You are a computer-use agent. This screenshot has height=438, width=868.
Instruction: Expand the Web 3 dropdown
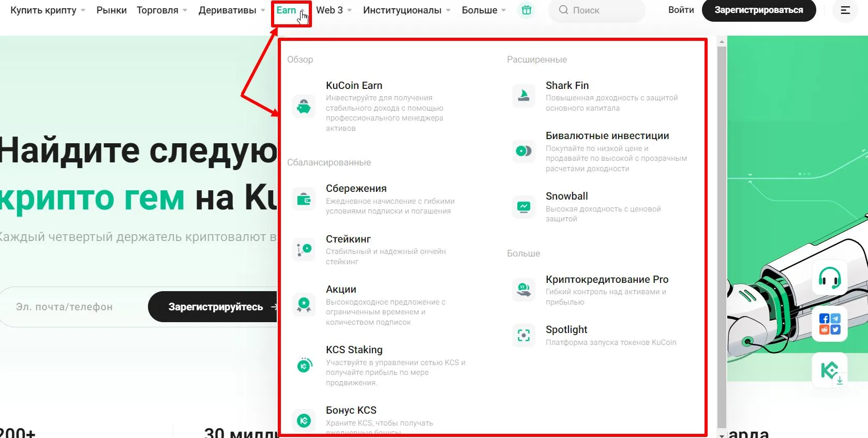334,10
